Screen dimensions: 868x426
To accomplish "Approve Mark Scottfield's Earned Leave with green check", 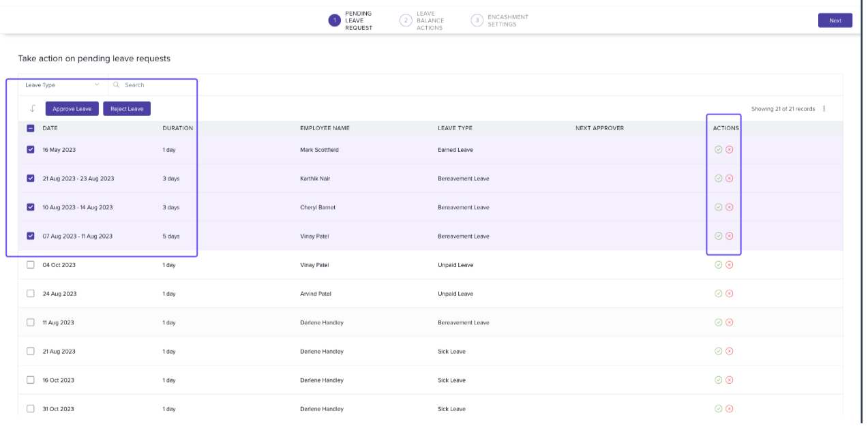I will (x=718, y=150).
